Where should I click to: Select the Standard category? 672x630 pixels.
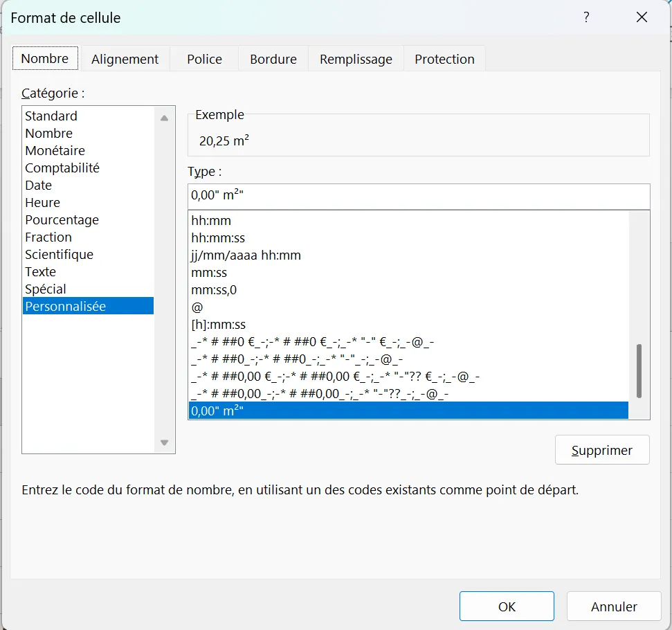click(88, 116)
